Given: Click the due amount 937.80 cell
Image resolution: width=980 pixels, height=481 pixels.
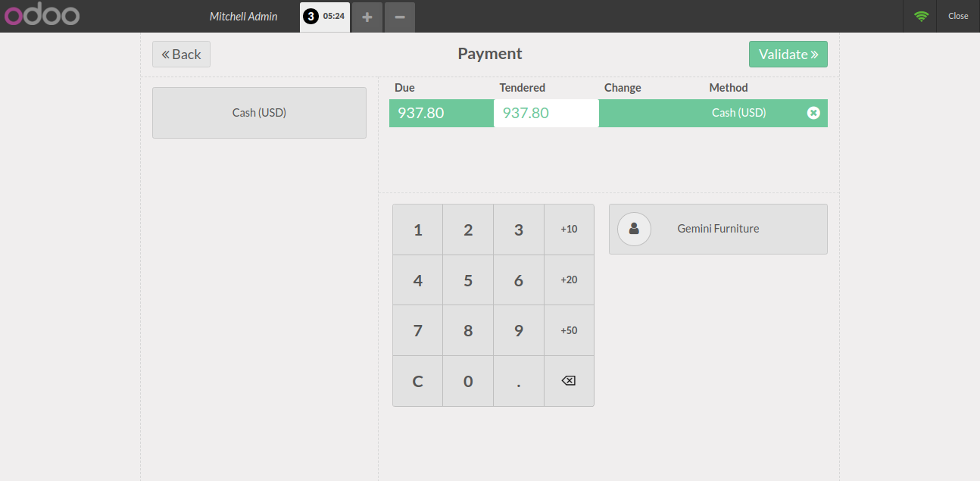Looking at the screenshot, I should point(442,113).
